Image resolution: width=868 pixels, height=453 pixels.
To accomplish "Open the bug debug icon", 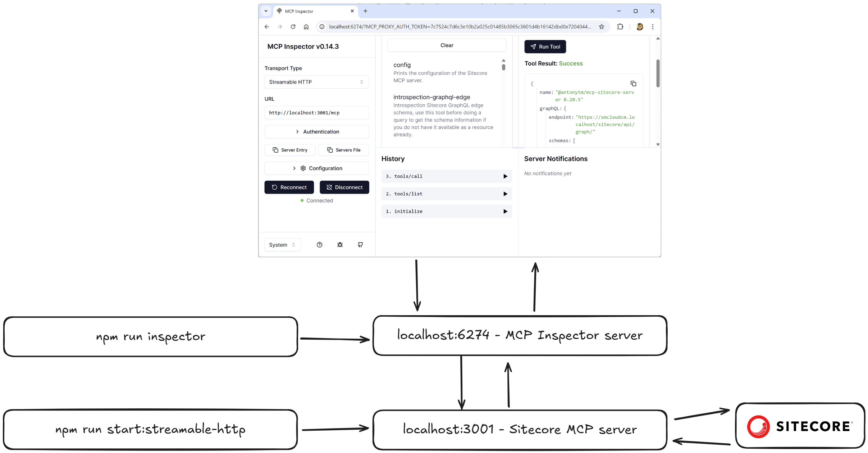I will click(340, 245).
